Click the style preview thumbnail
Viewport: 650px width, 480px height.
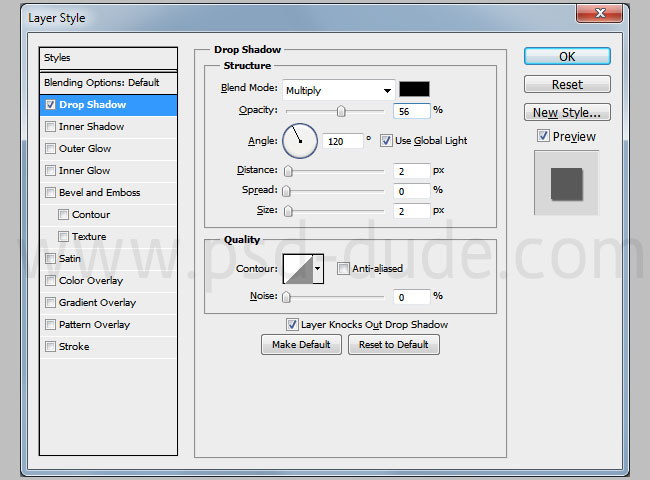(x=566, y=183)
